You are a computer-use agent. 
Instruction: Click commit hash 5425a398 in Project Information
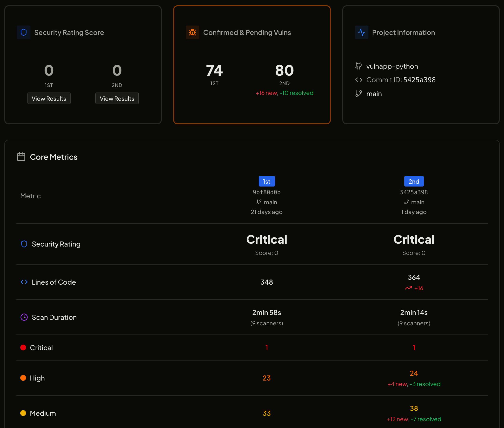[x=419, y=80]
